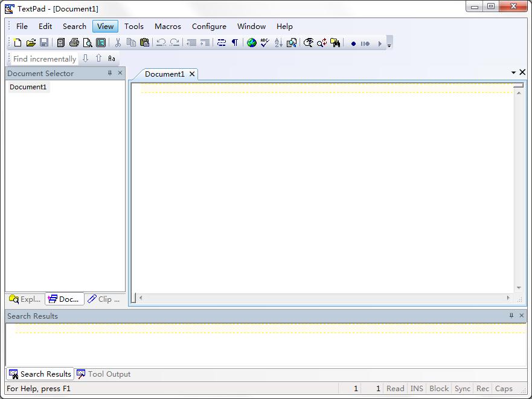Viewport: 532px width, 399px height.
Task: Switch to the Tool Output tab
Action: coord(109,374)
